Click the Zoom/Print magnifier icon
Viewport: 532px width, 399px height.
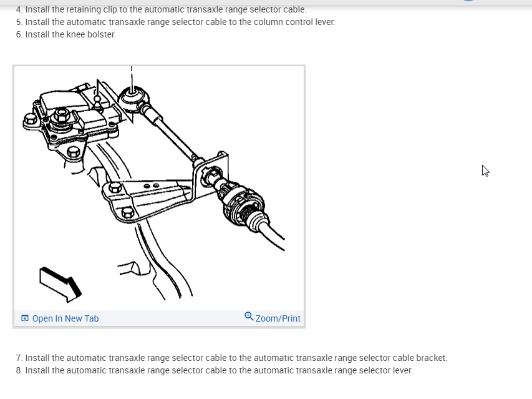(249, 316)
